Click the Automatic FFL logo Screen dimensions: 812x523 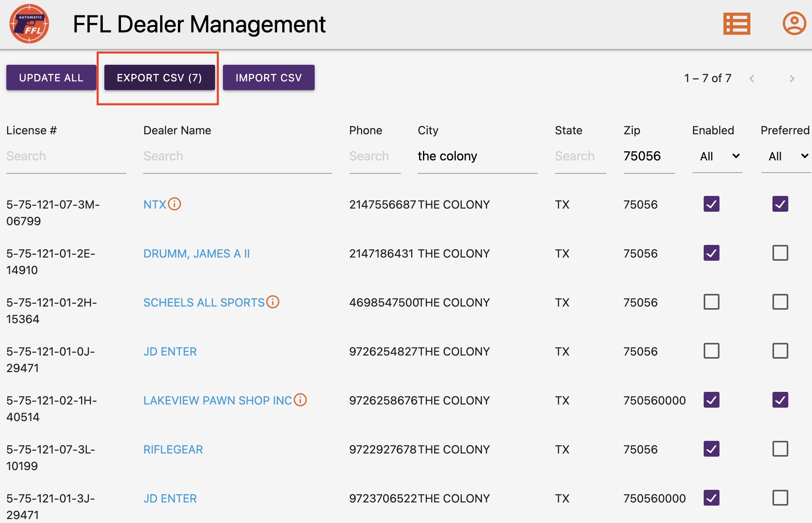(29, 24)
